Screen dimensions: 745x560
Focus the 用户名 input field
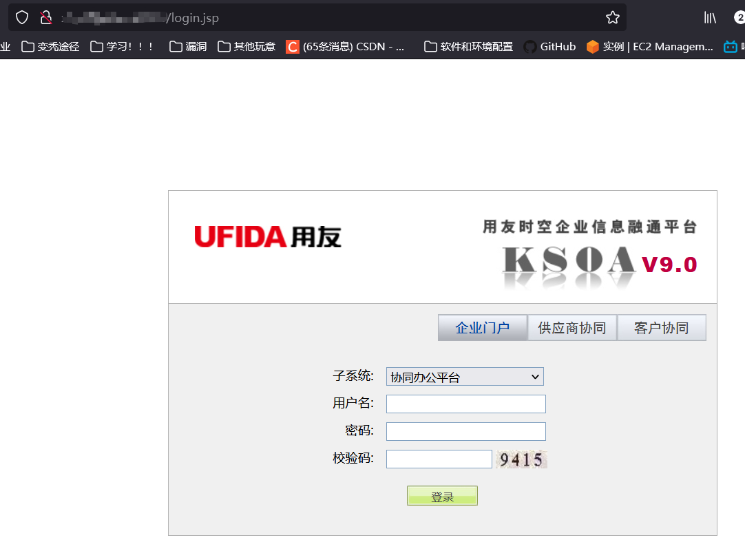(465, 404)
